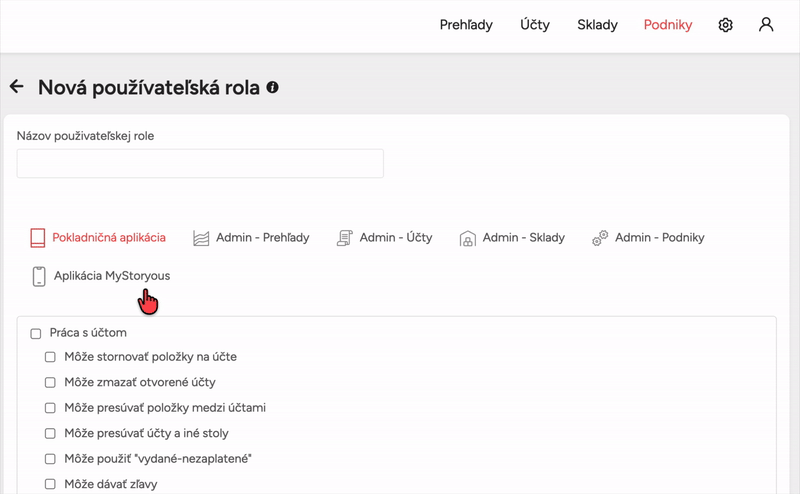
Task: Tick Môže zmazať otvorené účty checkbox
Action: click(x=50, y=382)
